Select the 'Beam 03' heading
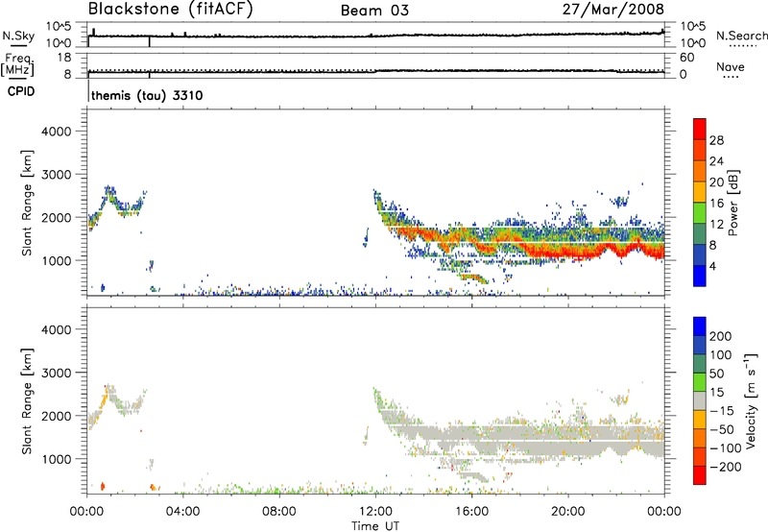This screenshot has width=768, height=532. [374, 11]
